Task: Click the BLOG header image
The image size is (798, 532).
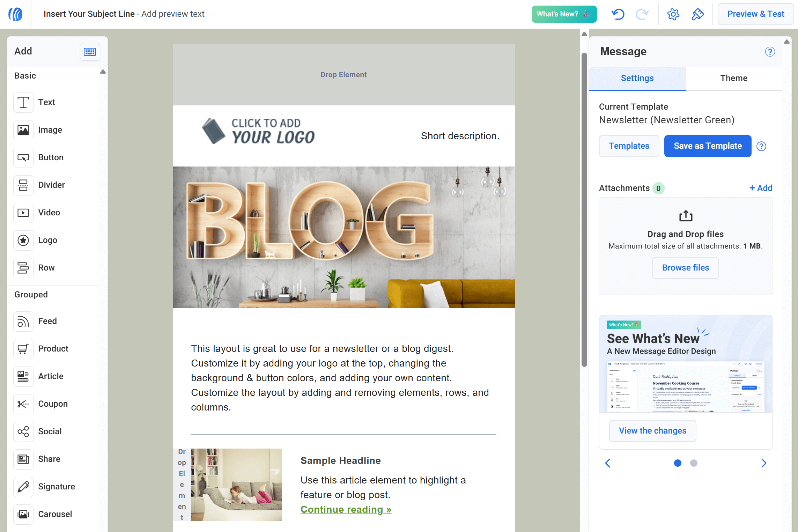Action: [x=343, y=237]
